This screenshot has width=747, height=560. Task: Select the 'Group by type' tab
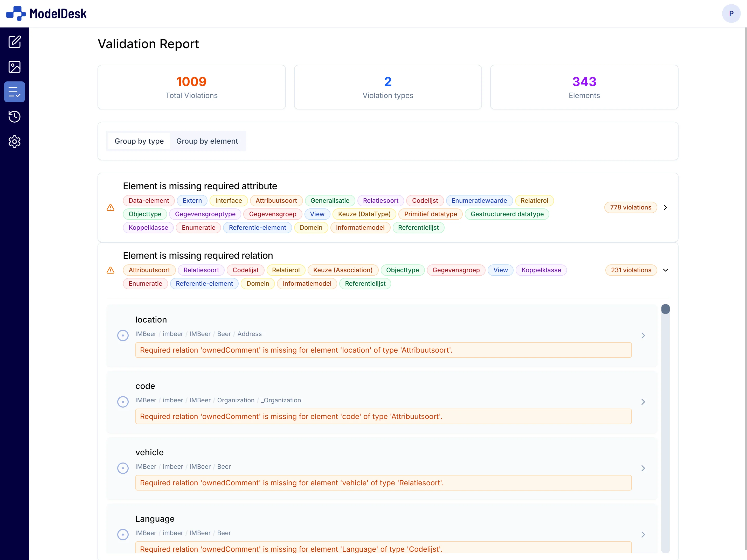point(139,141)
